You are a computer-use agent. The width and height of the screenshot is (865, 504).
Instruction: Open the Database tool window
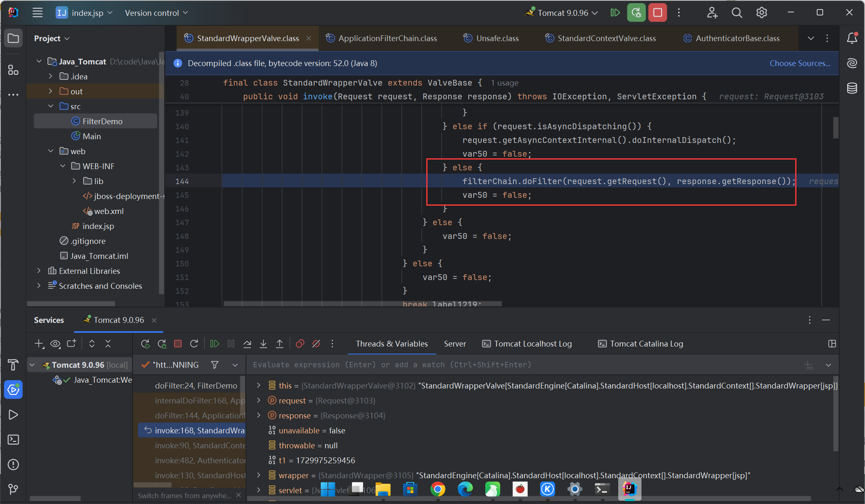click(x=852, y=88)
